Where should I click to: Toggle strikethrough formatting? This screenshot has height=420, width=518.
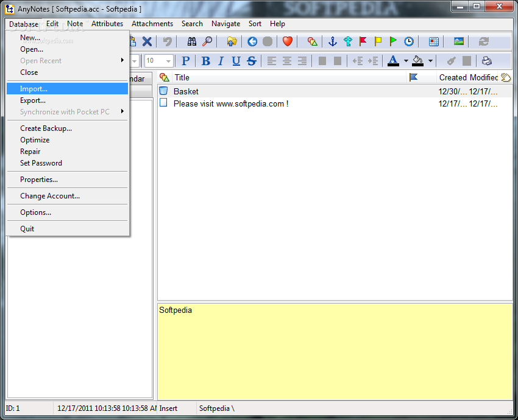click(x=252, y=61)
